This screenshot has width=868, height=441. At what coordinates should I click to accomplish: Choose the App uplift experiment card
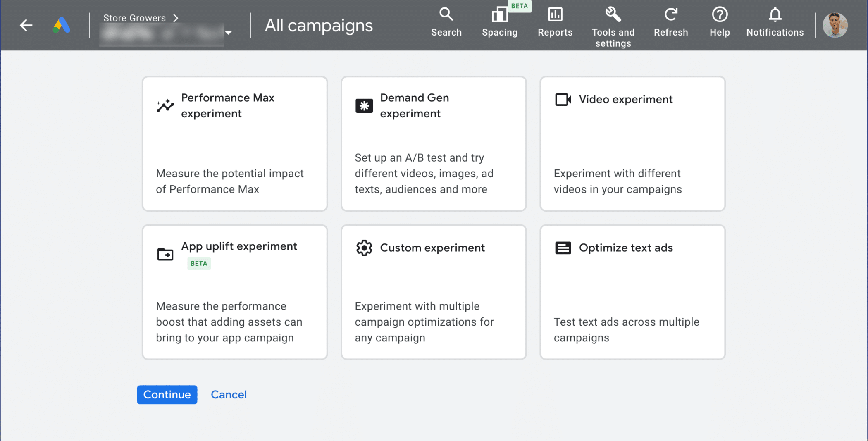point(235,292)
